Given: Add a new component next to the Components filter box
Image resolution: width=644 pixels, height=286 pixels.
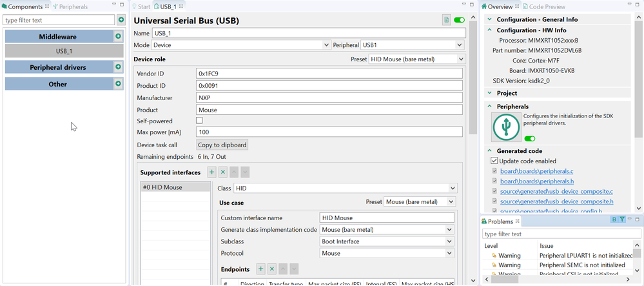Looking at the screenshot, I should (121, 20).
